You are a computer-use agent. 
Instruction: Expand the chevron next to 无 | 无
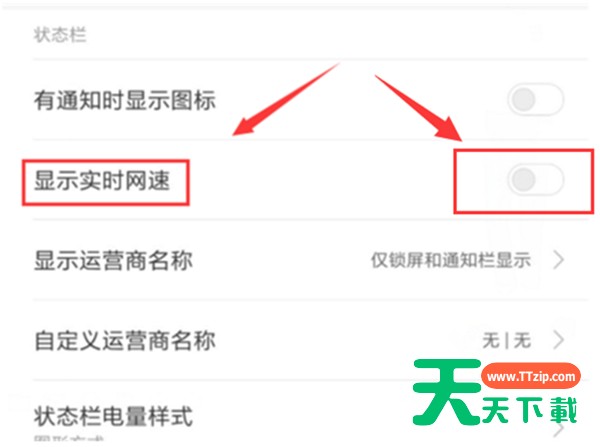[559, 340]
